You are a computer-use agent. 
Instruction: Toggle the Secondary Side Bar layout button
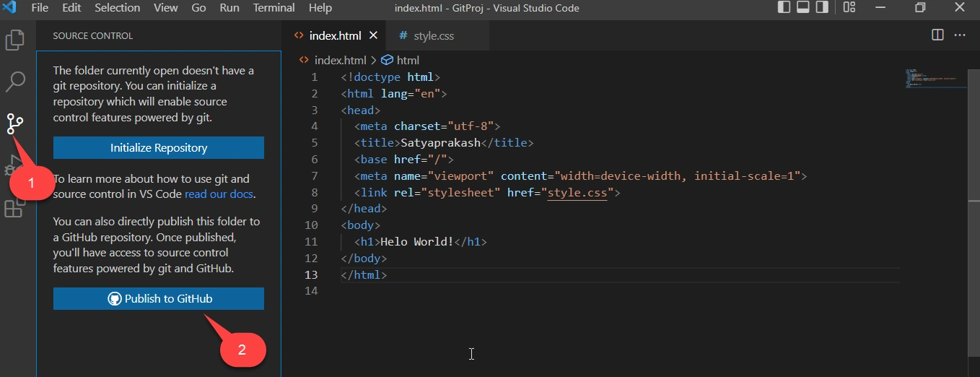pos(822,8)
